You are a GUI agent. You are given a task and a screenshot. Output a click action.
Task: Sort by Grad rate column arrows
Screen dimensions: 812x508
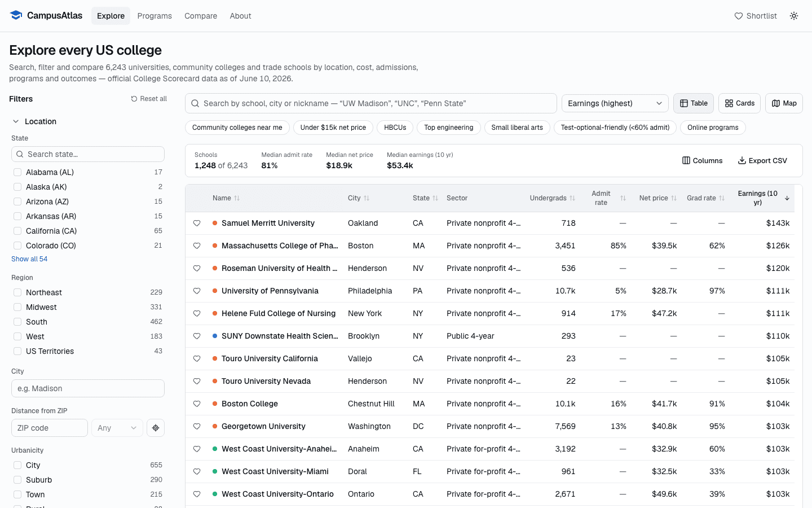(x=722, y=198)
